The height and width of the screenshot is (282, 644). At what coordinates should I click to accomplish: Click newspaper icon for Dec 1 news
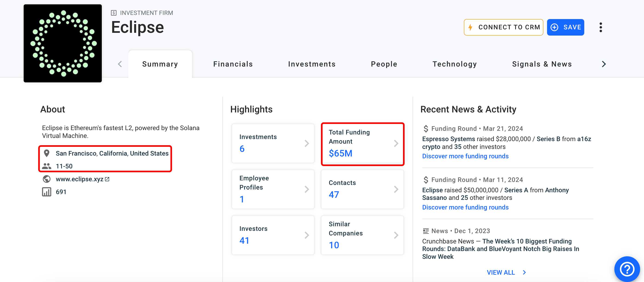tap(426, 231)
